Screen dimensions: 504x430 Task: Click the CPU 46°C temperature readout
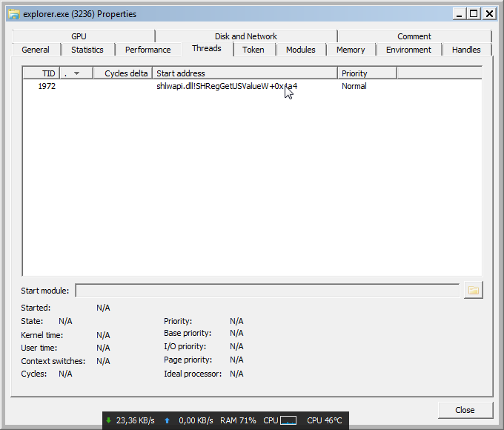[x=325, y=420]
